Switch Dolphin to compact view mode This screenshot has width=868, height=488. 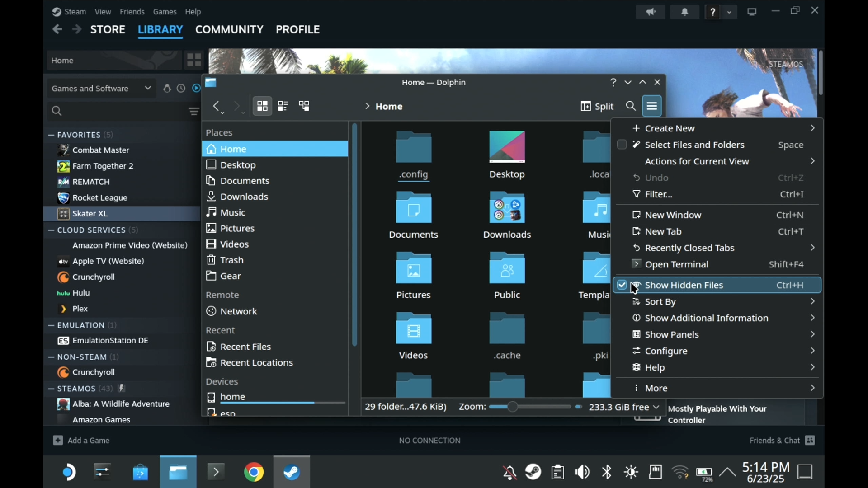[x=283, y=106]
